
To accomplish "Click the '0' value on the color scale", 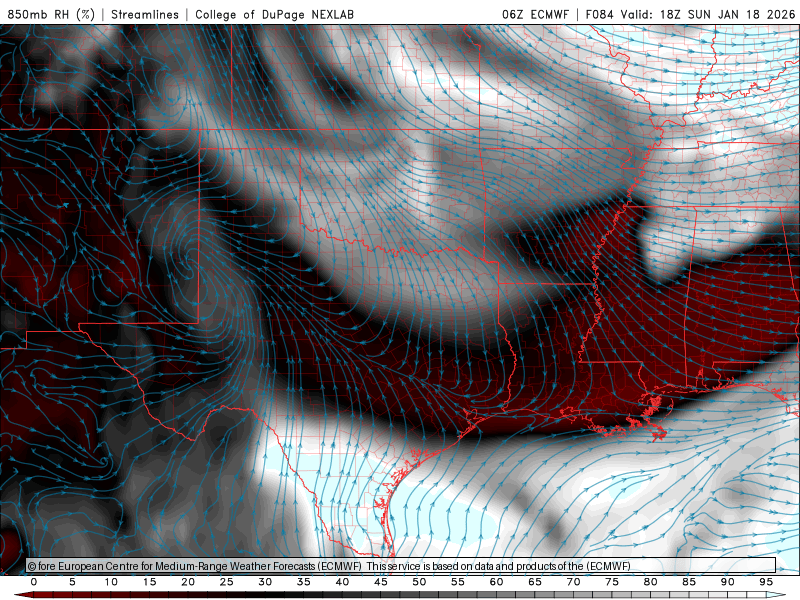I will tap(34, 582).
